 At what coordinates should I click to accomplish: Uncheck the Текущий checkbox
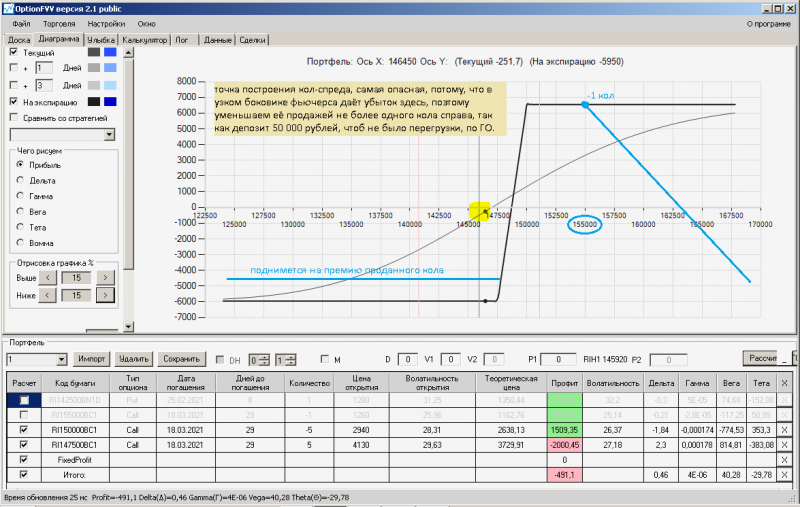[x=14, y=52]
